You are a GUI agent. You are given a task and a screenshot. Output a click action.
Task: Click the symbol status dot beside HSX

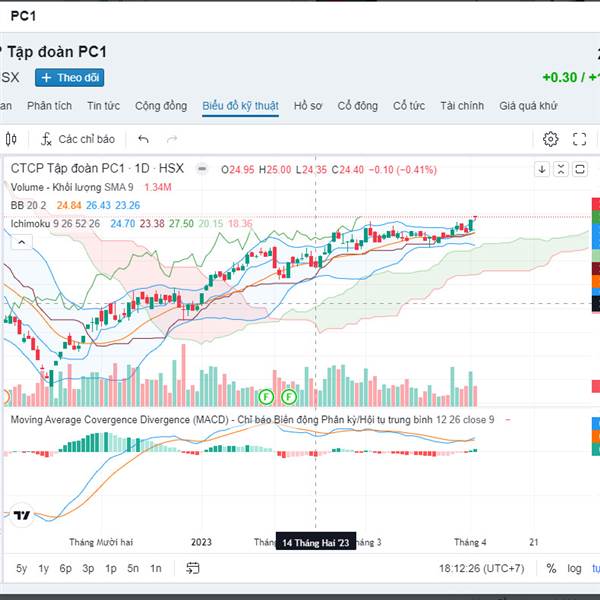[202, 168]
